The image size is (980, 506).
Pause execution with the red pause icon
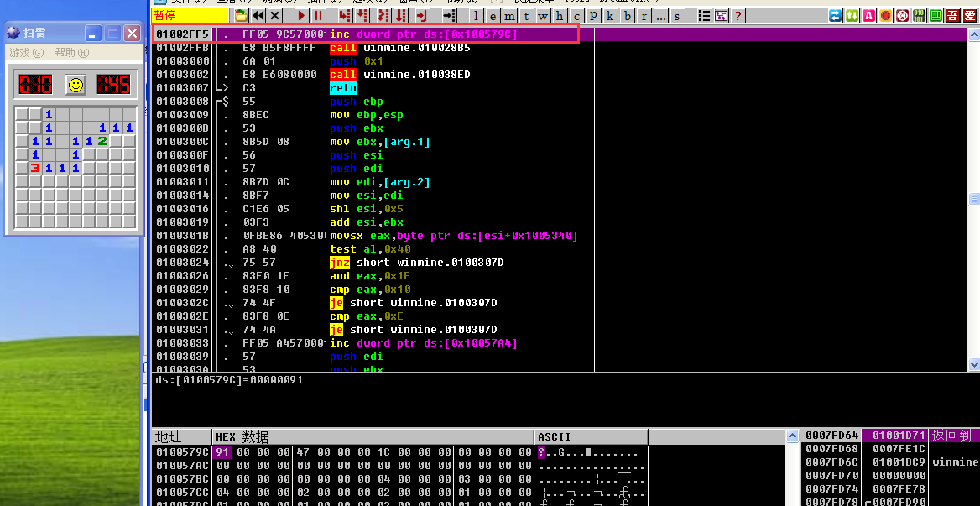click(318, 16)
